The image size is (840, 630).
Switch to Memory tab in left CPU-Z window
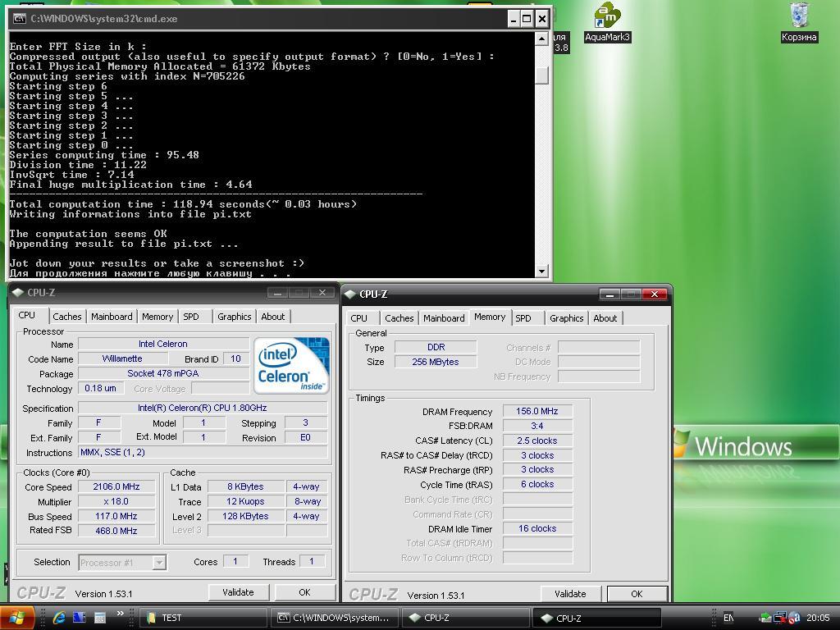point(157,317)
